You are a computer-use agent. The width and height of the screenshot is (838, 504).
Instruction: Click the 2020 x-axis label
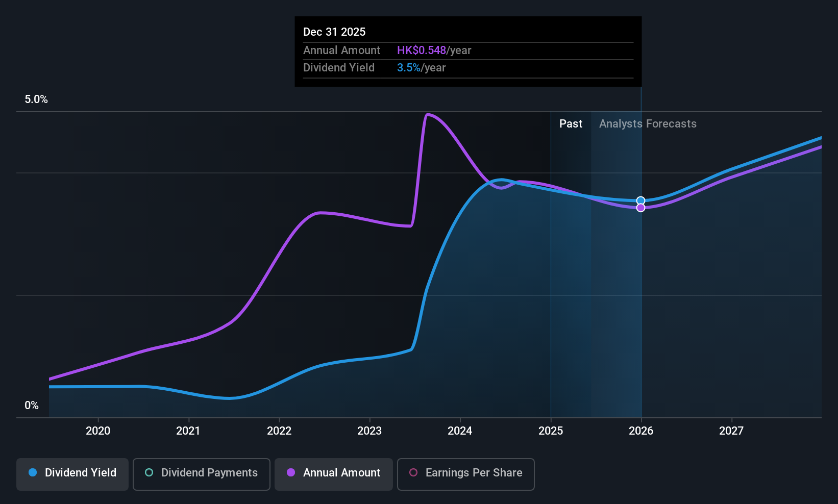coord(98,431)
